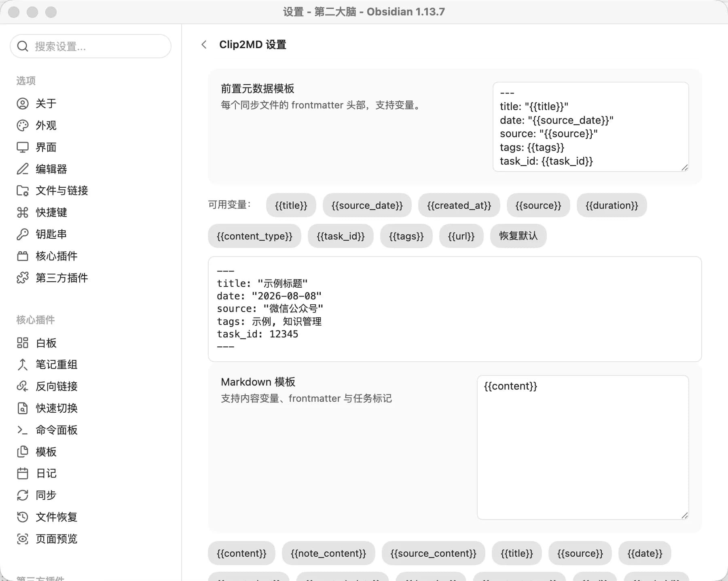Insert the {{source_content}} variable

[433, 553]
